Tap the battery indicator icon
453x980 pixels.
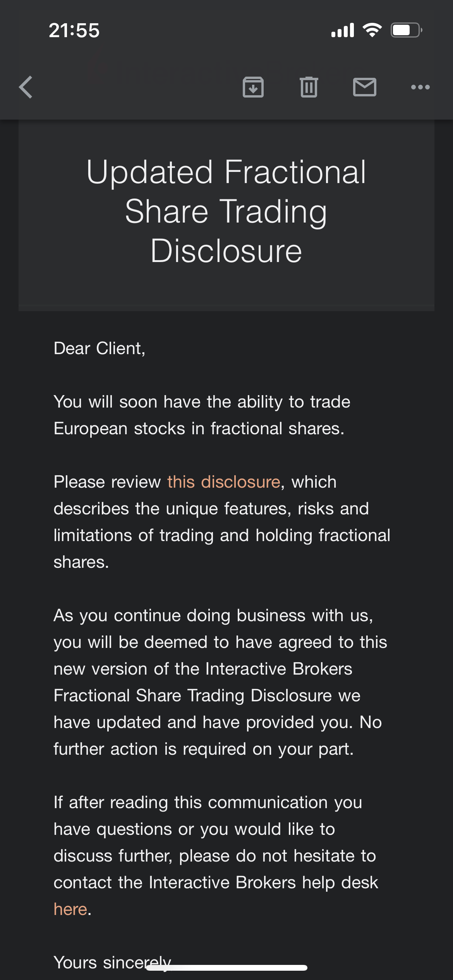[406, 30]
